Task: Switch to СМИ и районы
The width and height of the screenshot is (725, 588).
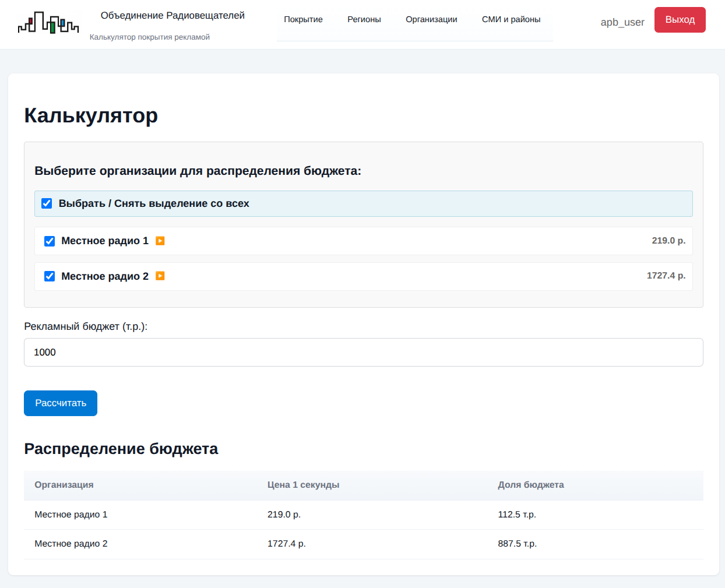Action: click(x=511, y=19)
